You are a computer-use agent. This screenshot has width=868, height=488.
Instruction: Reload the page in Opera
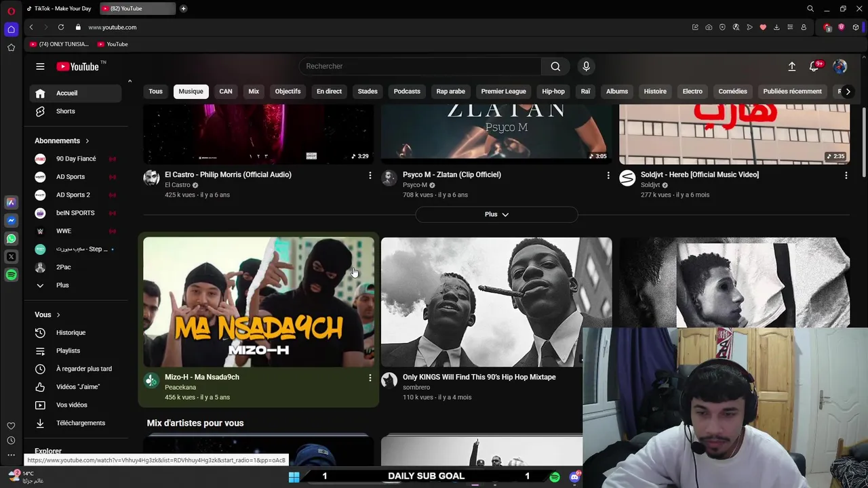pos(61,27)
